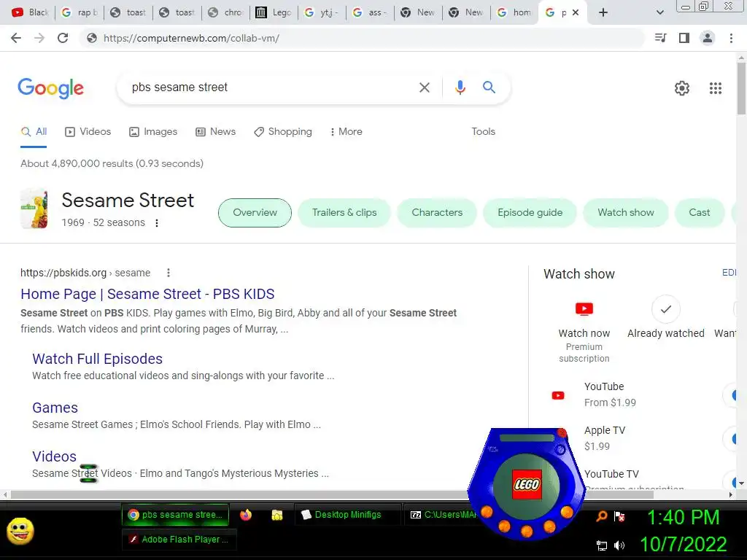Expand the More search categories menu

pos(346,132)
